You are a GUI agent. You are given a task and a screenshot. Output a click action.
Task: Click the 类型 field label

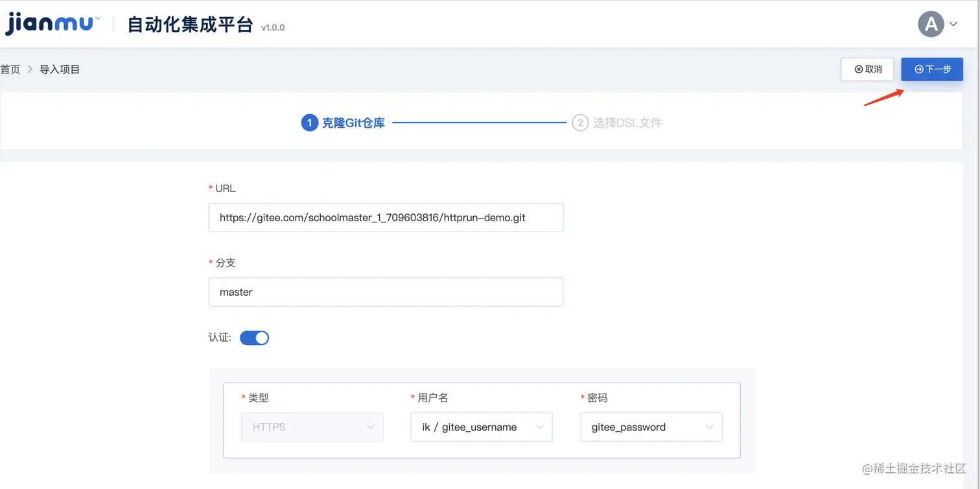(x=259, y=398)
